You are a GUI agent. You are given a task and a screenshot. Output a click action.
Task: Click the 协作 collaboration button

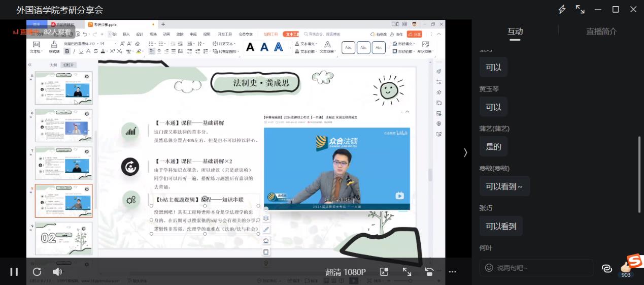pyautogui.click(x=395, y=35)
